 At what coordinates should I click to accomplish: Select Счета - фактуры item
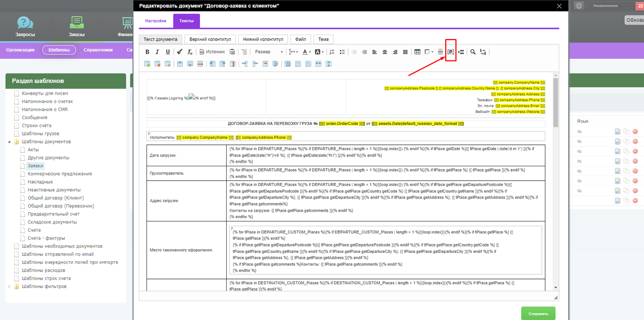point(46,238)
